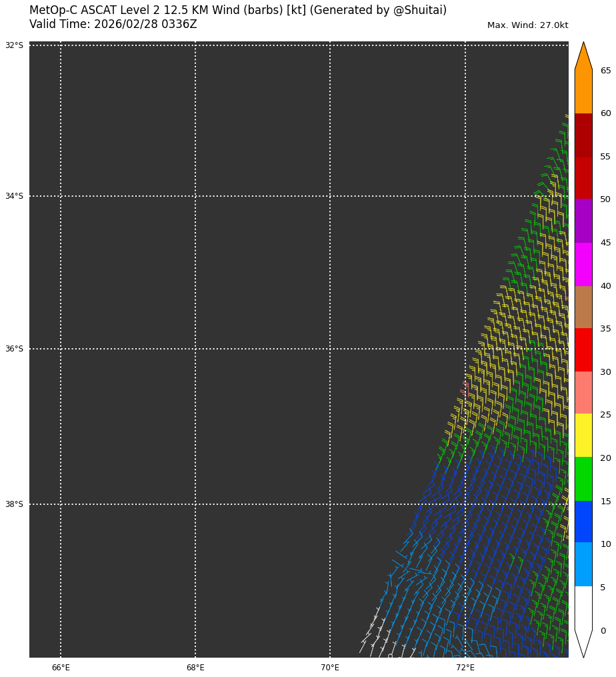The width and height of the screenshot is (616, 677).
Task: Click the Max. Wind: 27.0kt label
Action: point(527,25)
